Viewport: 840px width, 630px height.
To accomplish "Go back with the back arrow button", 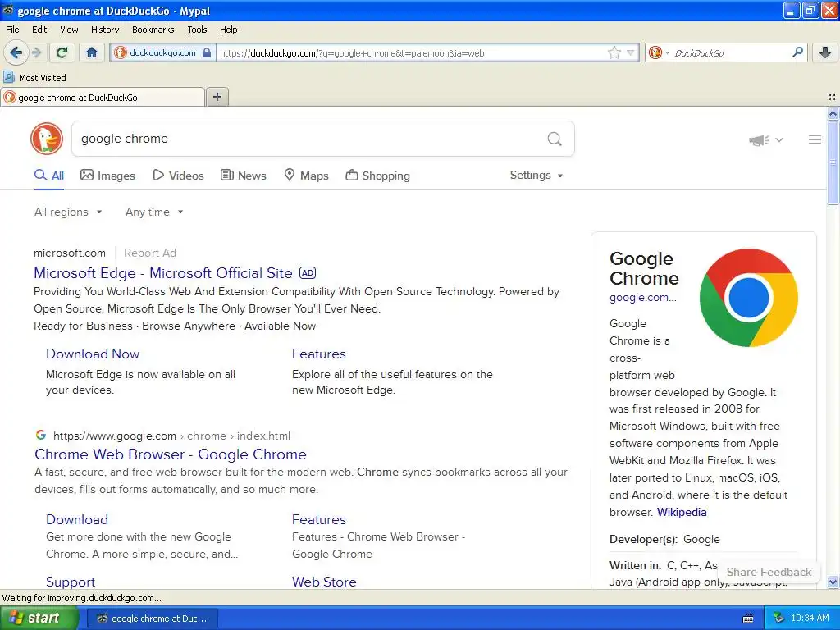I will (16, 52).
